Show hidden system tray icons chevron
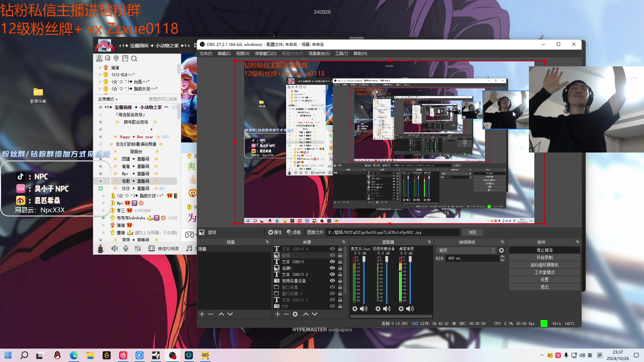The width and height of the screenshot is (644, 362). [x=542, y=355]
